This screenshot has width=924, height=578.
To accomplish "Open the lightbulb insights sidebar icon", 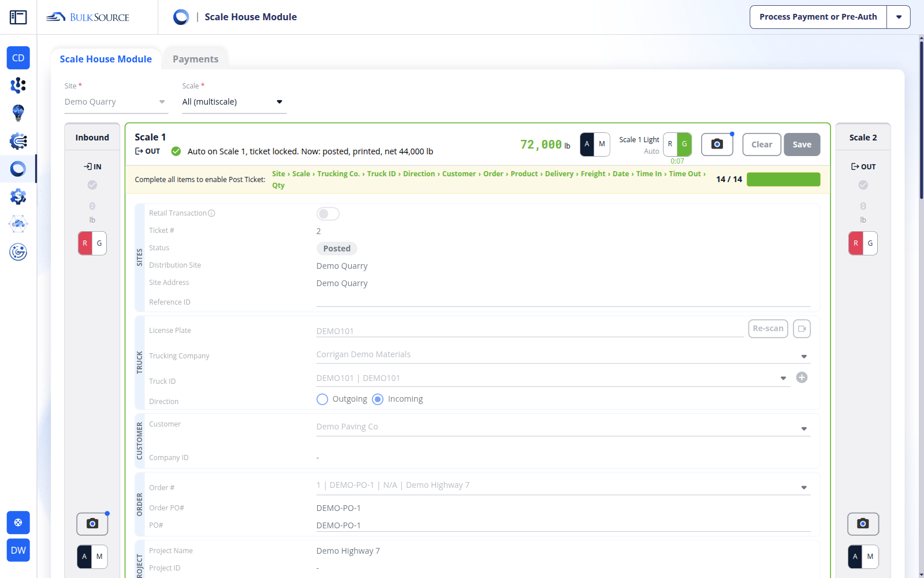I will 18,113.
